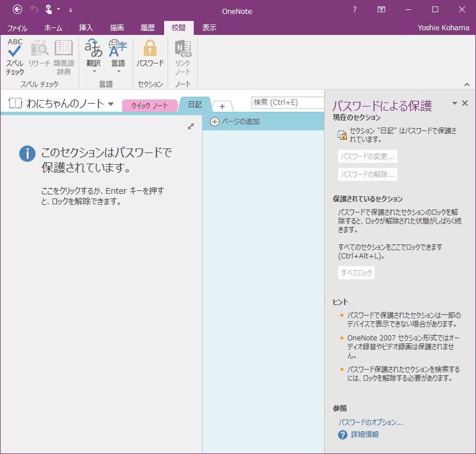
Task: Click the plus circle icon for page add
Action: 215,122
